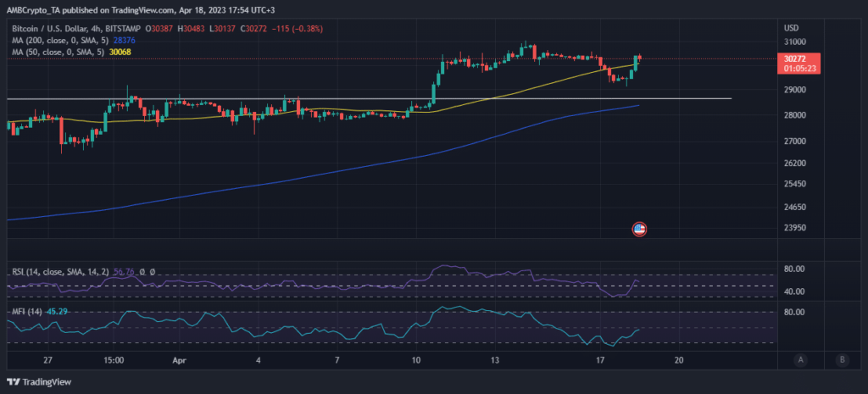Click the 80.00 label on RSI scale
Viewport: 868px width, 394px height.
(x=796, y=269)
